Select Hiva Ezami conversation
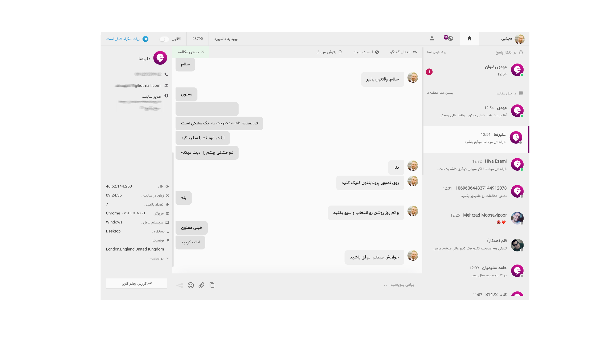Screen dimensions: 607x364 point(475,165)
